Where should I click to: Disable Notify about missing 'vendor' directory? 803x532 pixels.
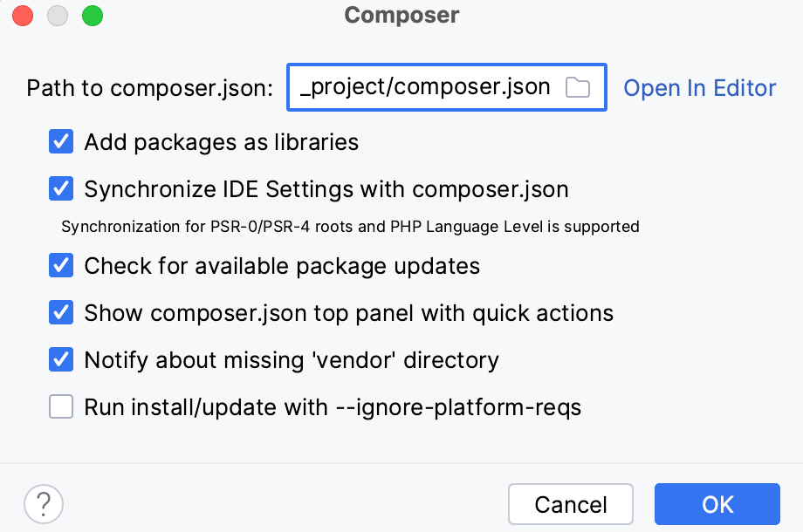[61, 359]
